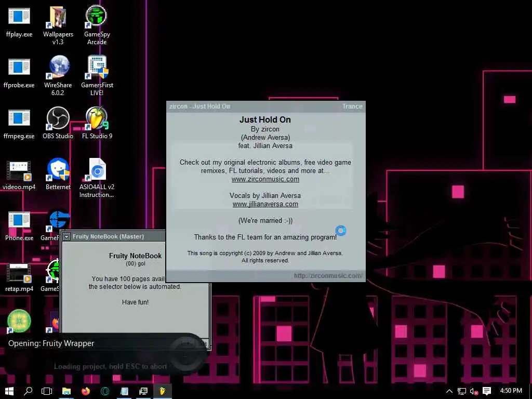Screen dimensions: 532x399
Task: Click the Trance genre label
Action: (352, 106)
